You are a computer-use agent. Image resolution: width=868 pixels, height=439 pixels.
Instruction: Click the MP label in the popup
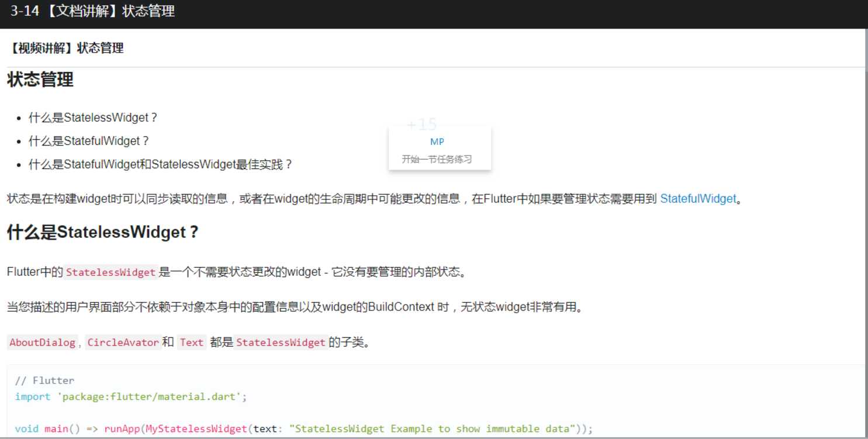[437, 141]
